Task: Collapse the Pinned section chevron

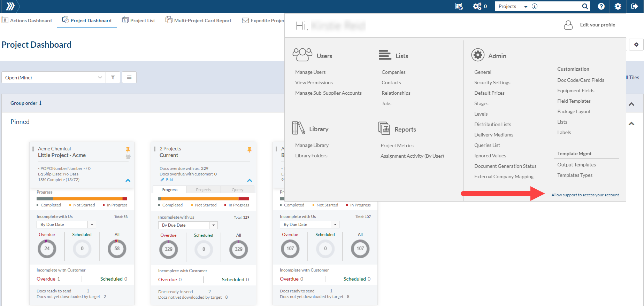Action: point(631,124)
